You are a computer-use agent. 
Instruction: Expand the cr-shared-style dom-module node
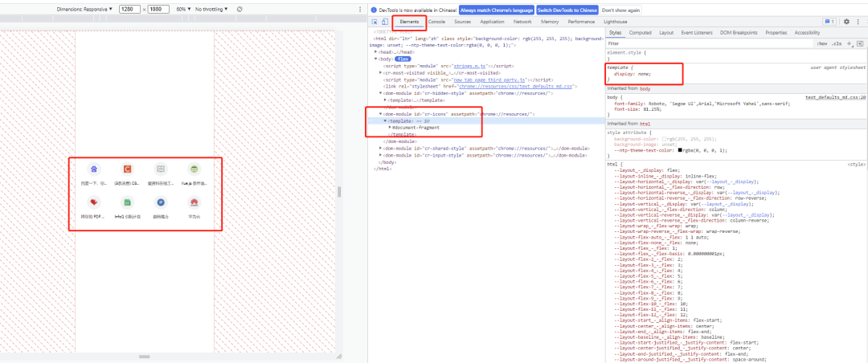click(381, 149)
